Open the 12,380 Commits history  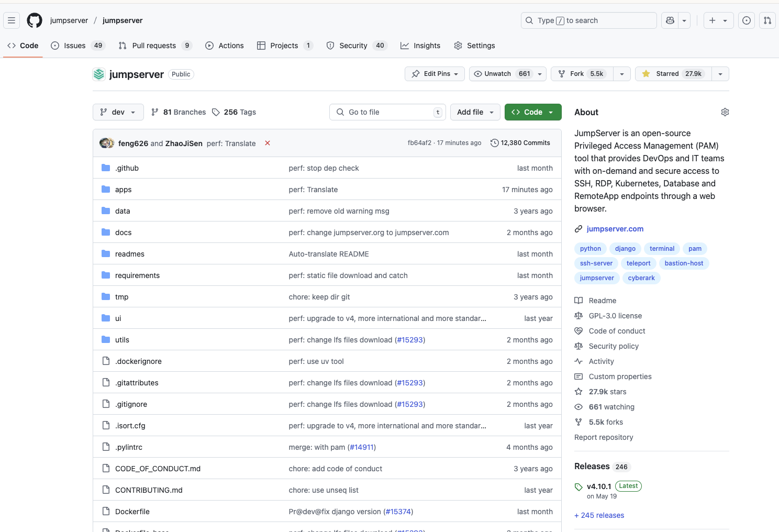pyautogui.click(x=520, y=143)
